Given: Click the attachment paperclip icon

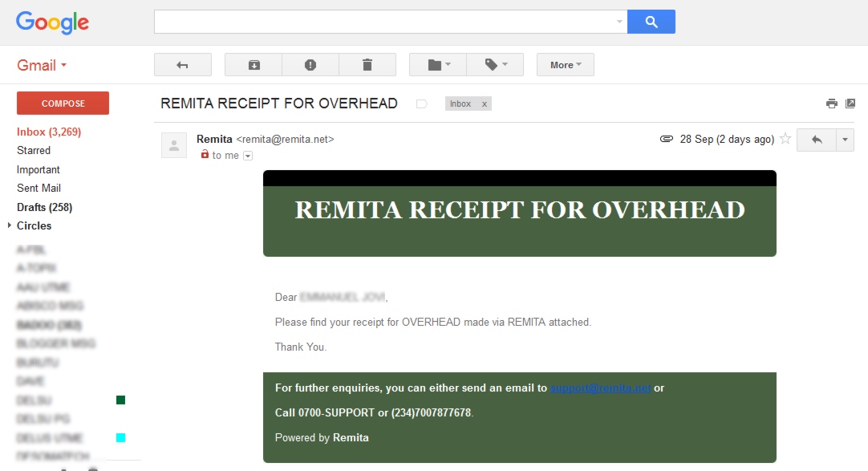Looking at the screenshot, I should (667, 139).
